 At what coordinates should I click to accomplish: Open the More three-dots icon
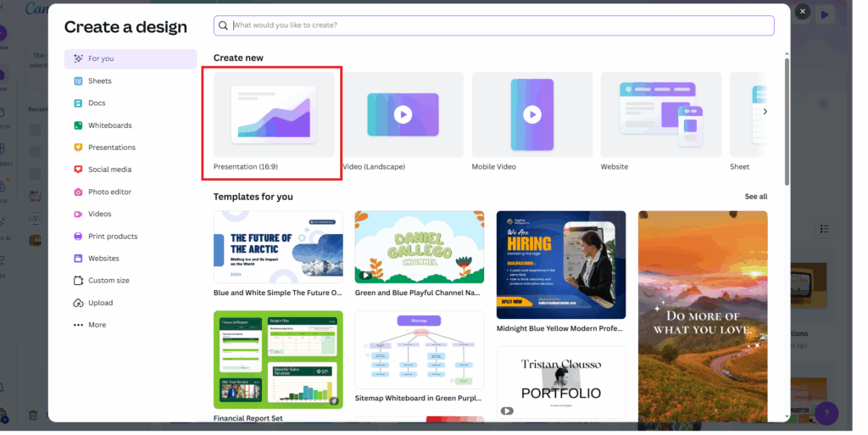[x=78, y=326]
